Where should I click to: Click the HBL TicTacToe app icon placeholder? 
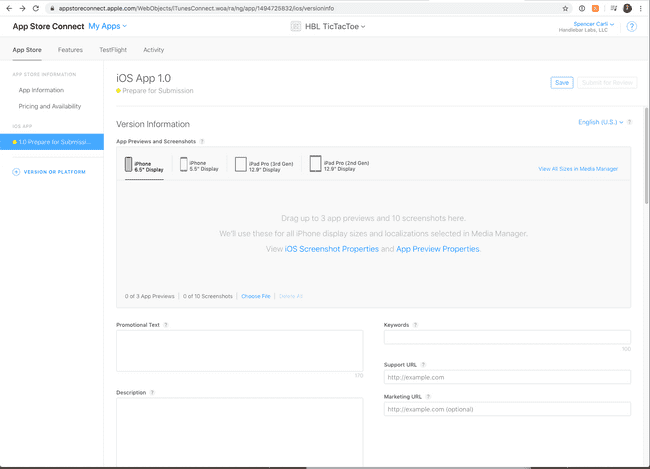pos(296,27)
